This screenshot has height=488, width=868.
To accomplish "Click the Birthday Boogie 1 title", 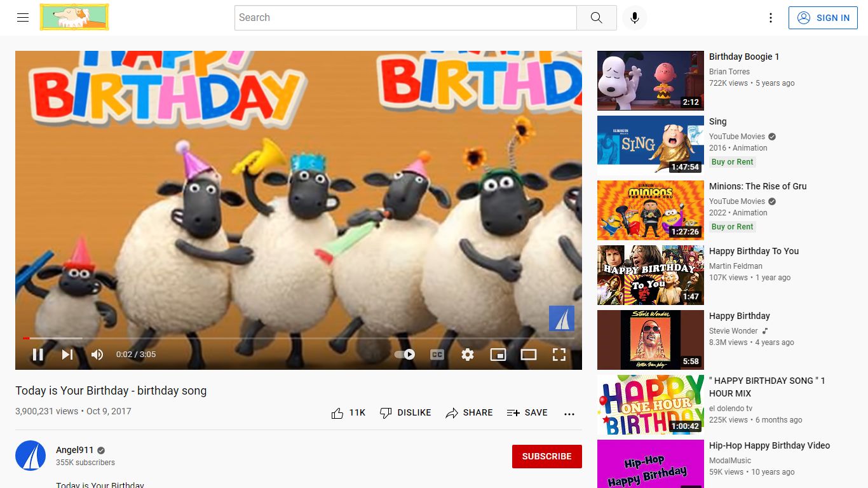I will point(744,57).
